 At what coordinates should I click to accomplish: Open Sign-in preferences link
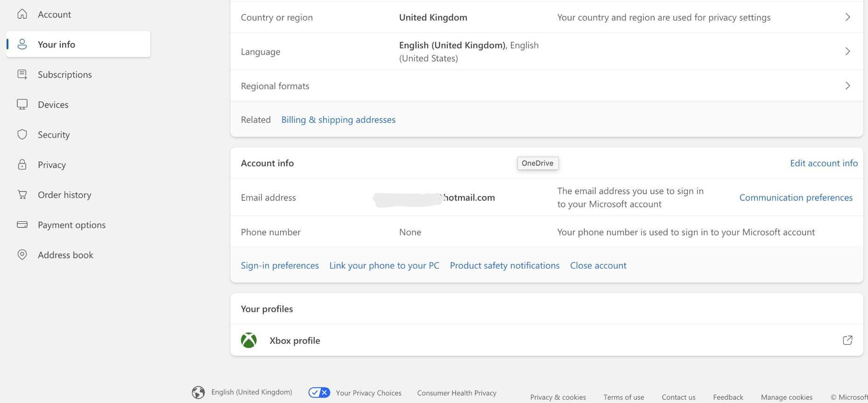(280, 265)
